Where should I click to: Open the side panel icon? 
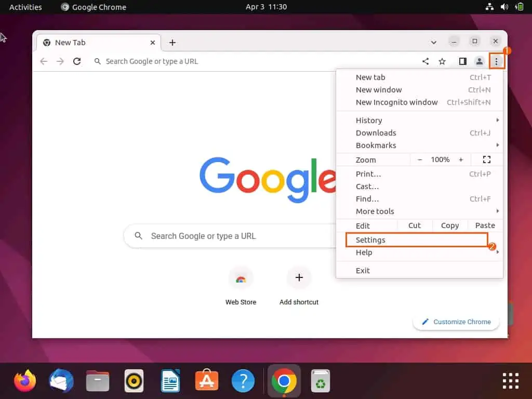(x=462, y=61)
